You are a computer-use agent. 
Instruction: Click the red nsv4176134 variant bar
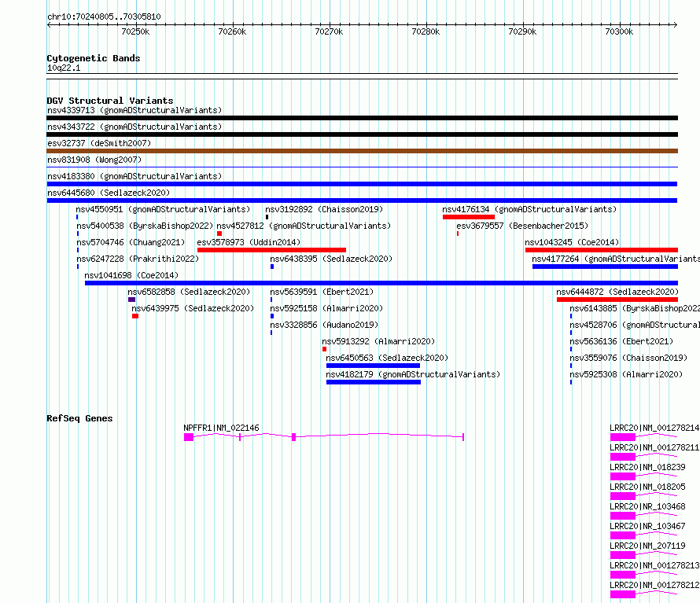[x=468, y=217]
